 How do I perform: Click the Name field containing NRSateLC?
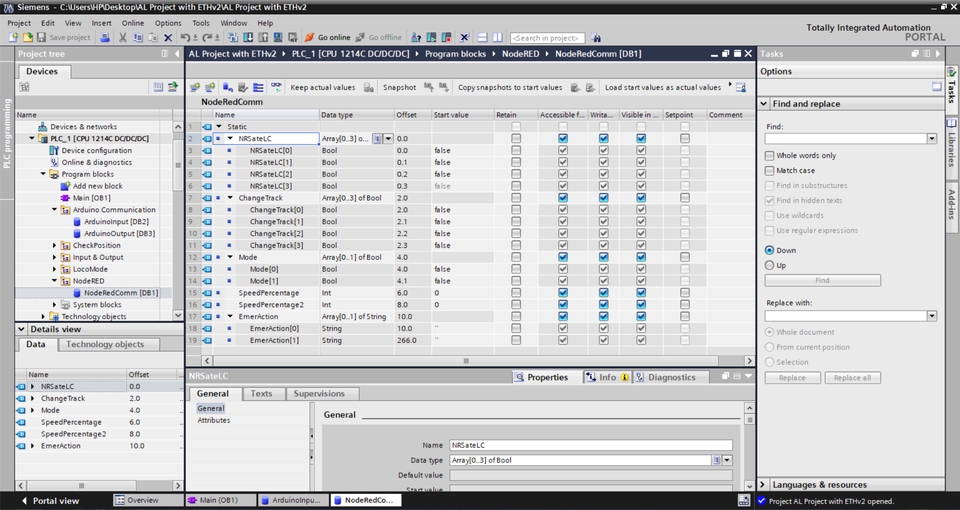coord(591,445)
